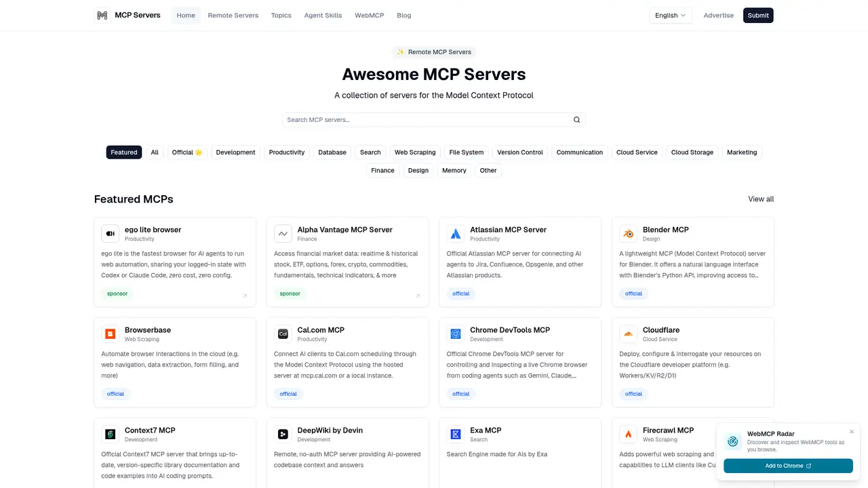This screenshot has width=868, height=488.
Task: Select the All category filter
Action: [155, 152]
